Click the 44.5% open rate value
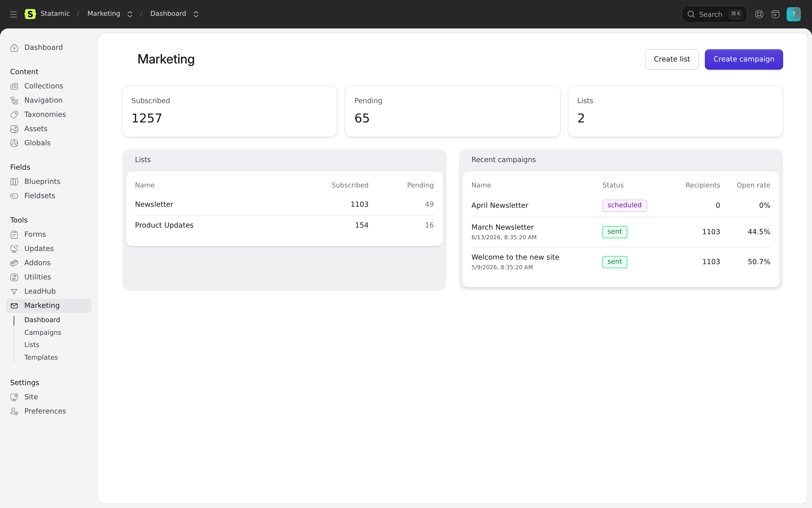The height and width of the screenshot is (508, 812). point(759,232)
